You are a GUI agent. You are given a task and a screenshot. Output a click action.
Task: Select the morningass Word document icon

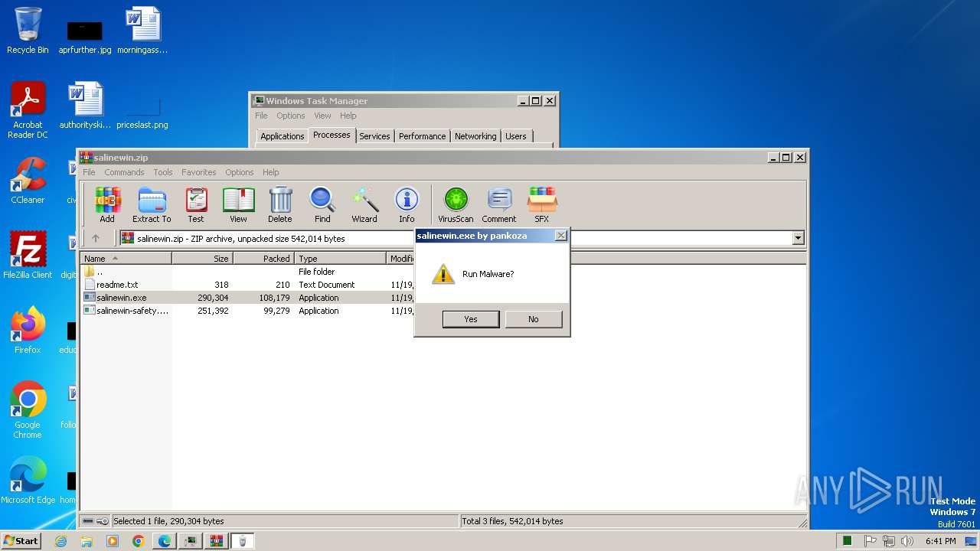click(142, 31)
